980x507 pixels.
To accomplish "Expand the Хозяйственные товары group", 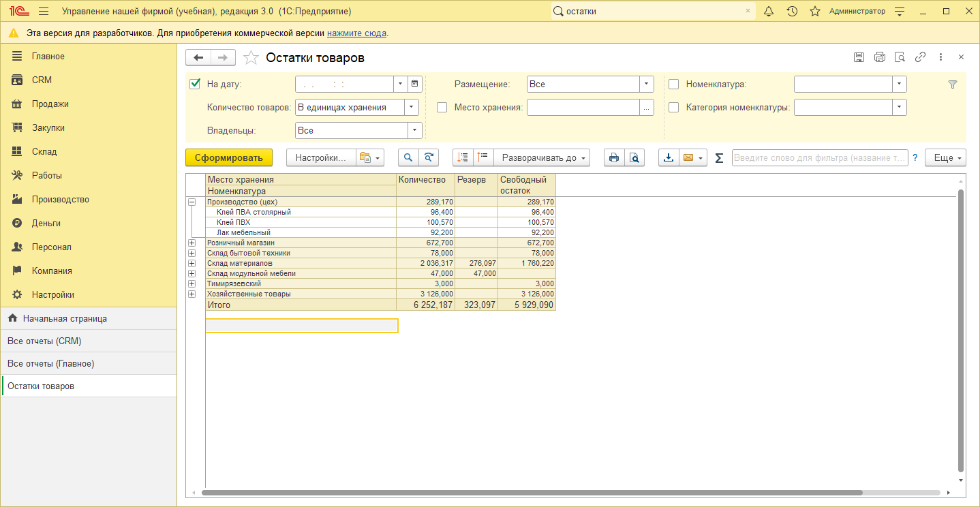I will [x=192, y=294].
